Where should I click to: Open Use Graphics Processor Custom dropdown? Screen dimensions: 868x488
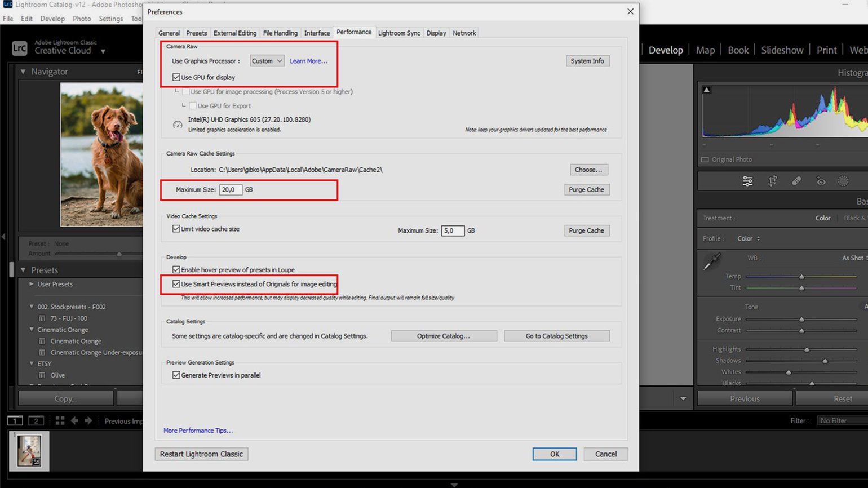(267, 61)
